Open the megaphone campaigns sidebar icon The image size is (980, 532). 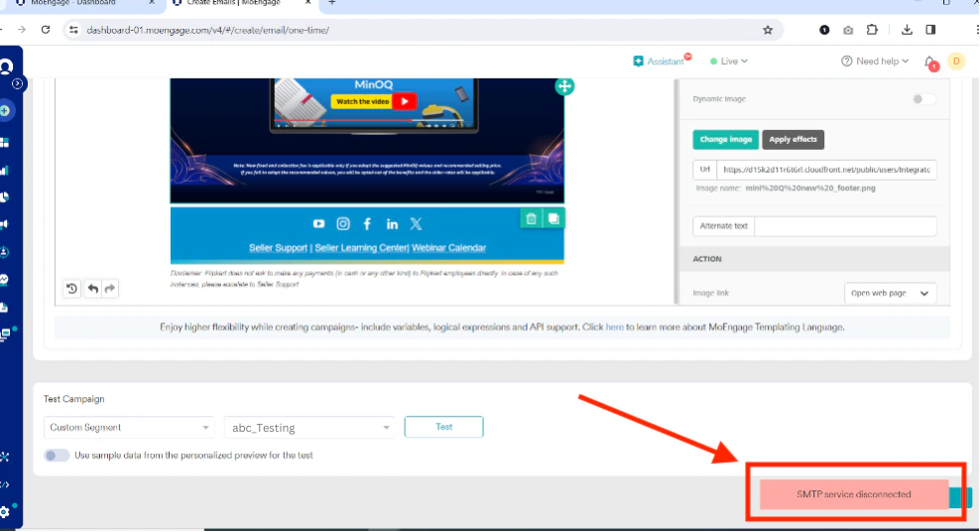[x=4, y=223]
